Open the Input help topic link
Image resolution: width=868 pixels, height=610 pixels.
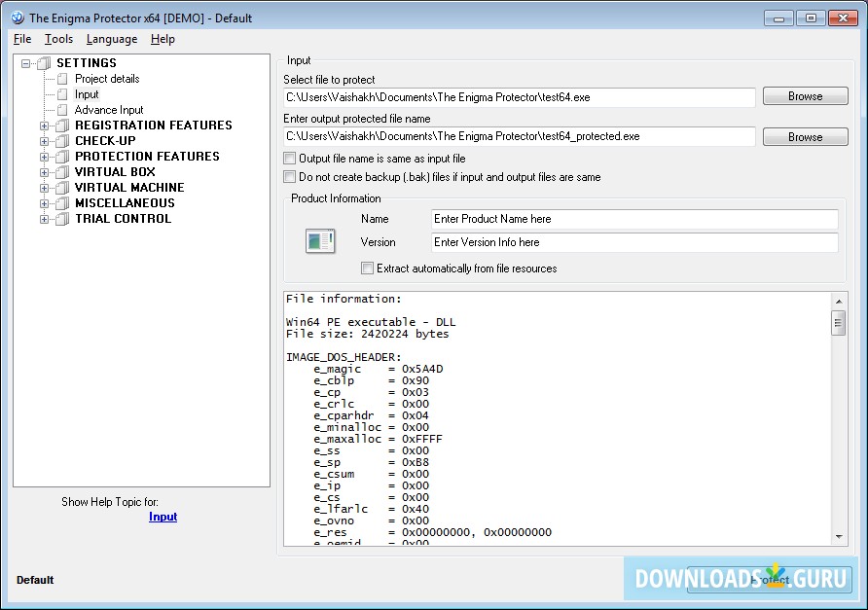click(x=163, y=517)
